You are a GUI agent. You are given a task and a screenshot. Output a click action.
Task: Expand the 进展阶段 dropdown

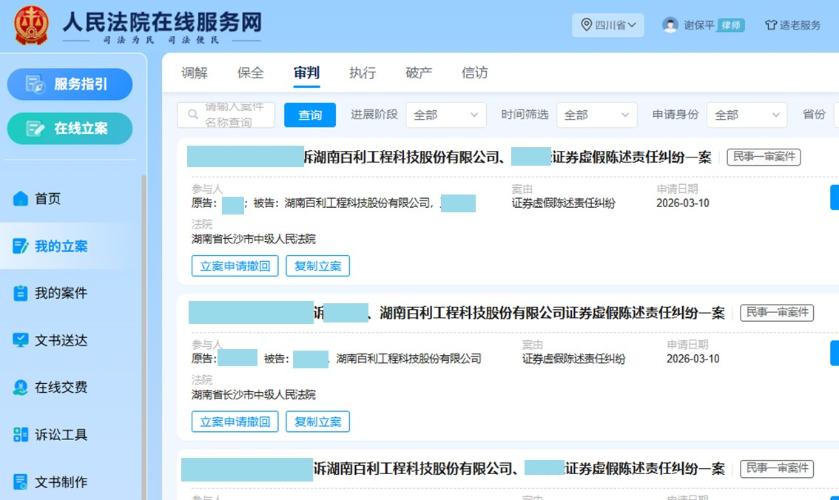[x=446, y=115]
